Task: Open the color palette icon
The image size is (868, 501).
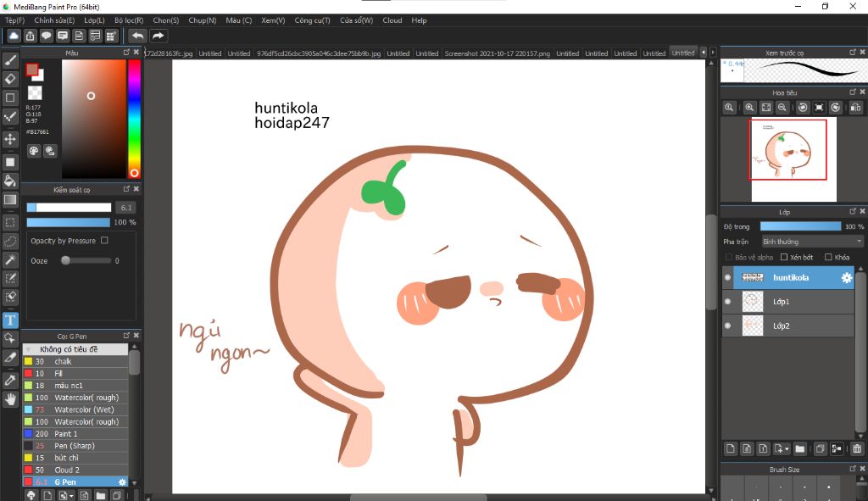Action: point(34,151)
